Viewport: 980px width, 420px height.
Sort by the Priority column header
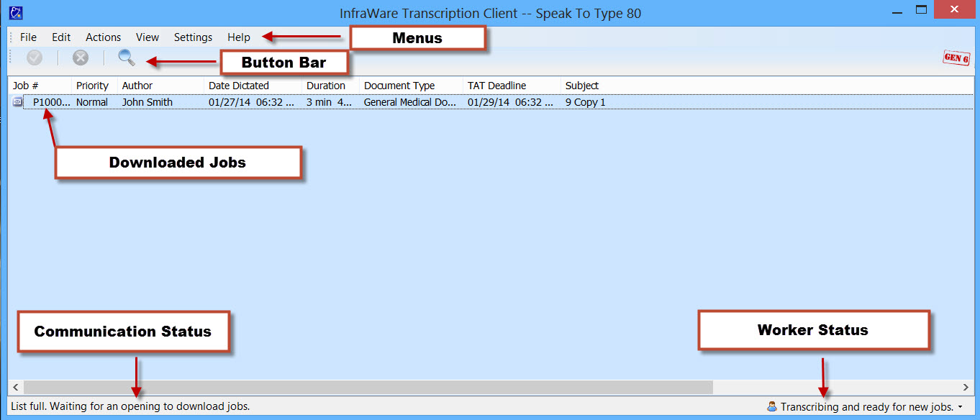pos(94,86)
